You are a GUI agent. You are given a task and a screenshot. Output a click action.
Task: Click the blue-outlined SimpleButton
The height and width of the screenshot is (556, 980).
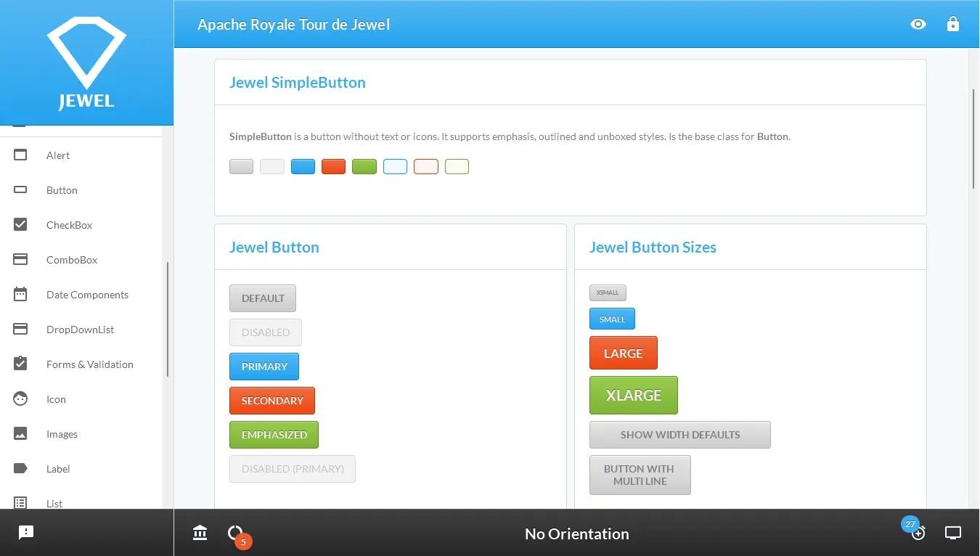coord(396,166)
